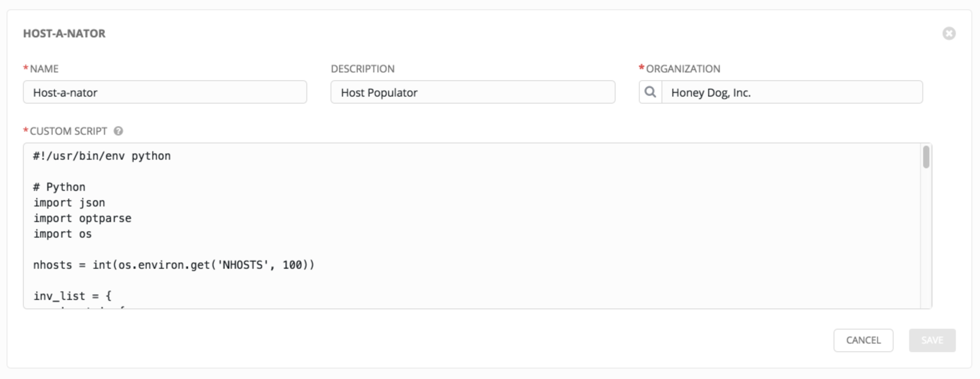
Task: Click the 'import json' line in the script
Action: pyautogui.click(x=69, y=203)
